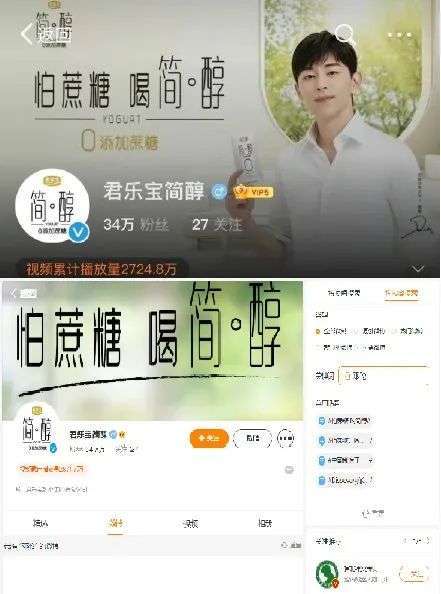Click the back arrow on the lower profile page
The image size is (441, 594).
point(14,293)
